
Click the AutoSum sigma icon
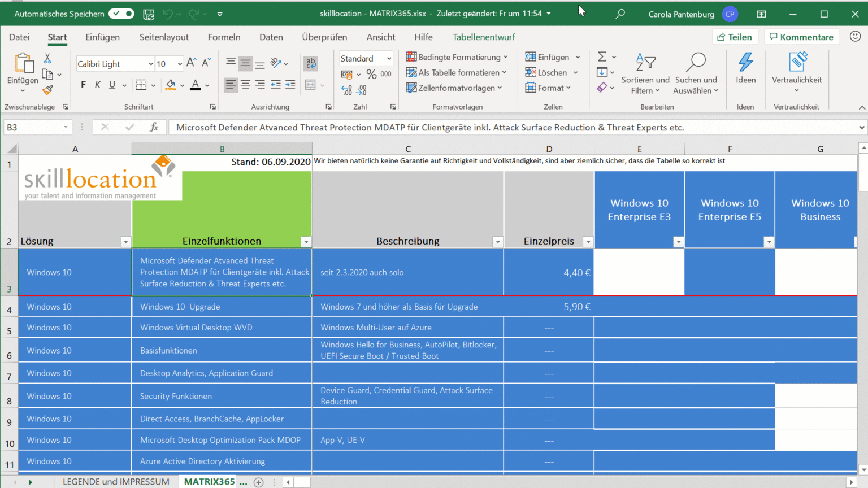coord(602,56)
